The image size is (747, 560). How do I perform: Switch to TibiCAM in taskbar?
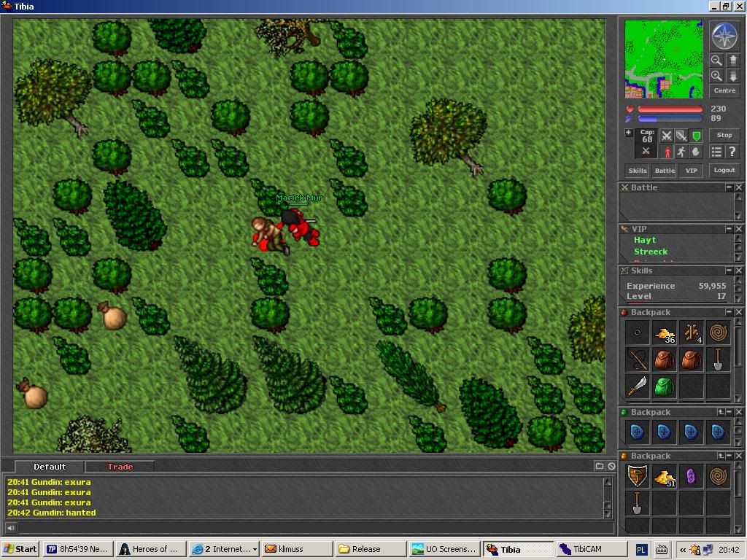coord(591,549)
